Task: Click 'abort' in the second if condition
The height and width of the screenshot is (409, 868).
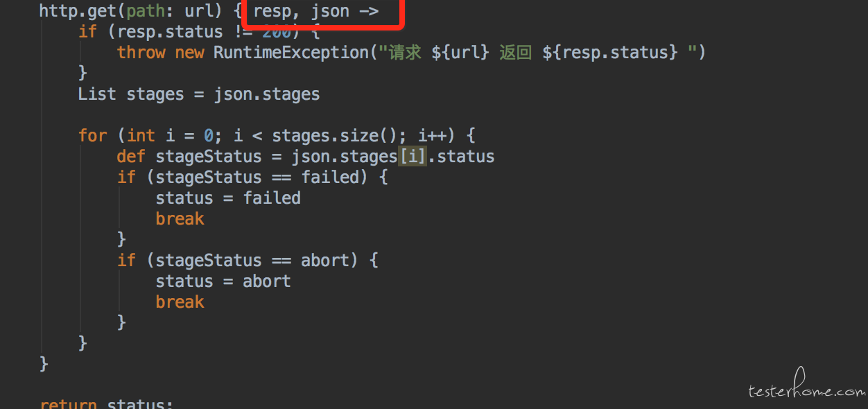Action: [x=324, y=261]
